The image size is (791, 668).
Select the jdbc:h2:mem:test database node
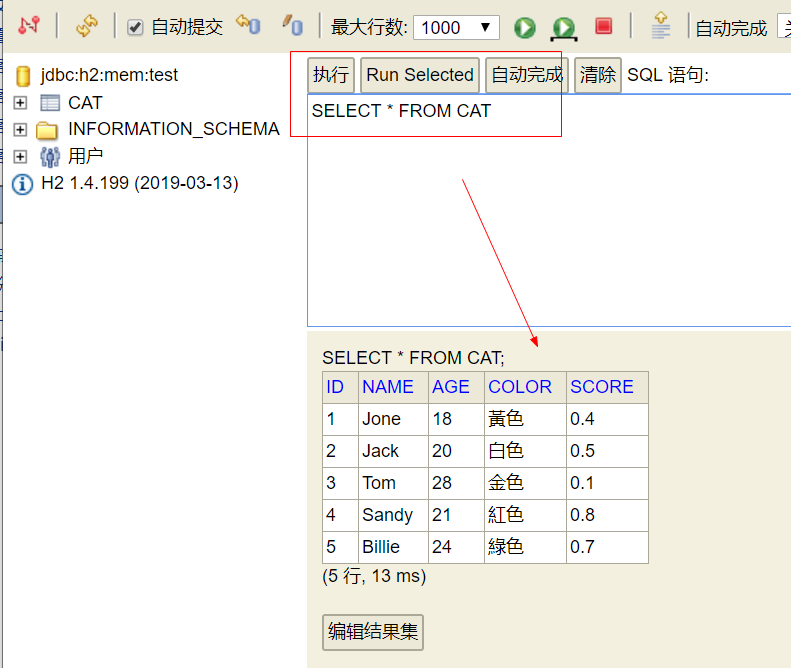[109, 75]
